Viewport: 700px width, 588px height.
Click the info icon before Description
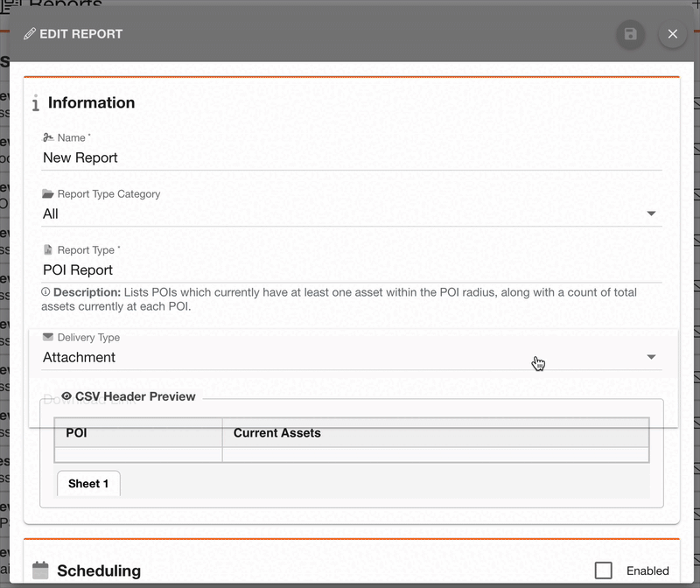pos(45,291)
